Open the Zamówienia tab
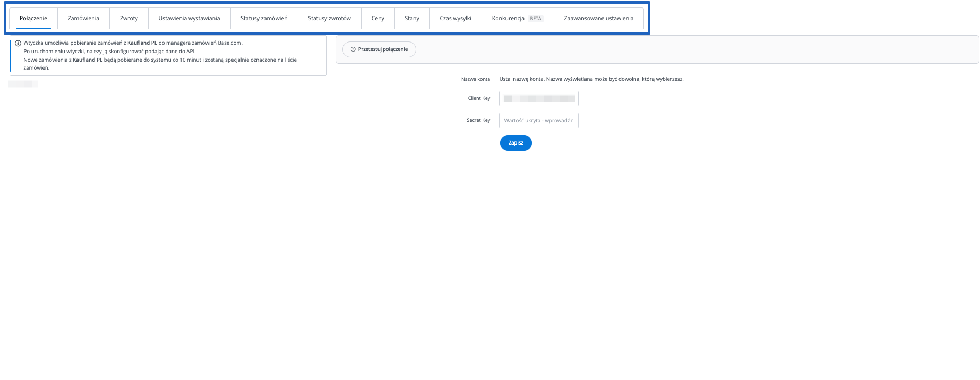980x380 pixels. pyautogui.click(x=83, y=19)
